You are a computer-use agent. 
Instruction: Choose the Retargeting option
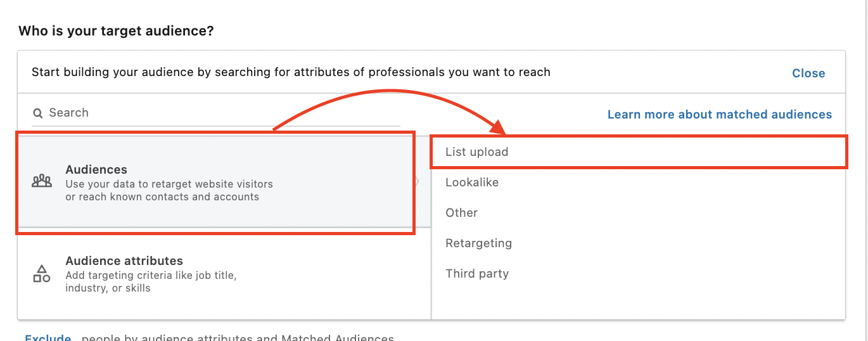click(x=639, y=243)
